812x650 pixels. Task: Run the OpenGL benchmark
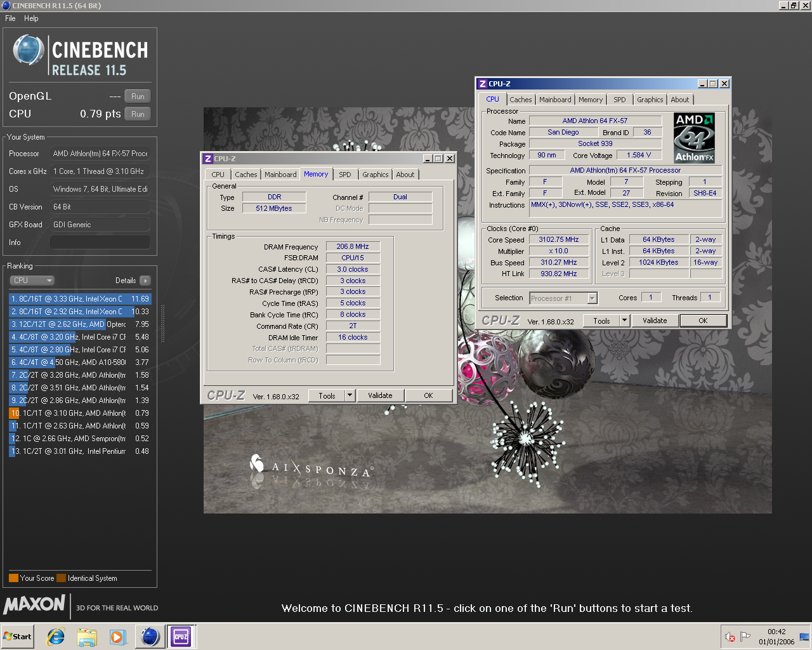pyautogui.click(x=138, y=96)
